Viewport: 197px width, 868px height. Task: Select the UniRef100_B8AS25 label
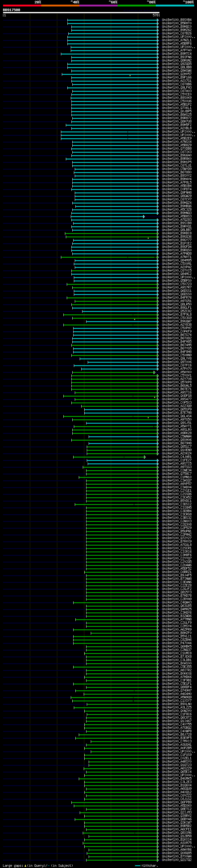tap(177, 115)
